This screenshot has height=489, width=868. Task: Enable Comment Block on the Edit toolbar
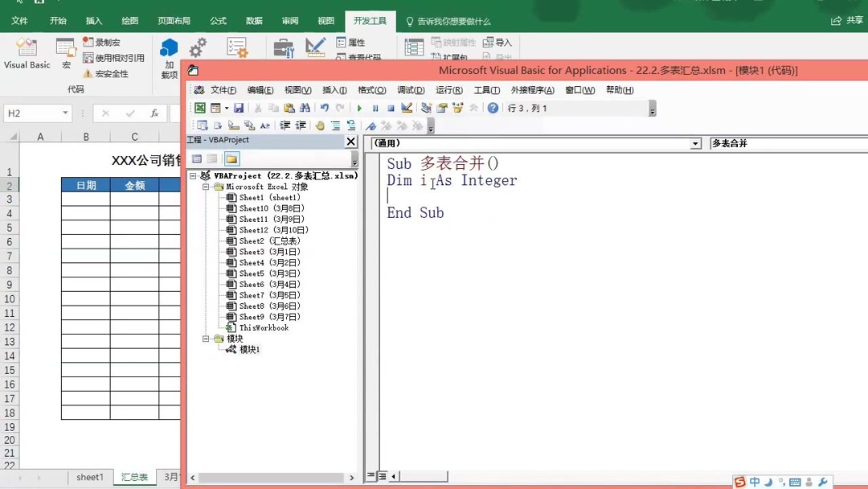pos(336,126)
